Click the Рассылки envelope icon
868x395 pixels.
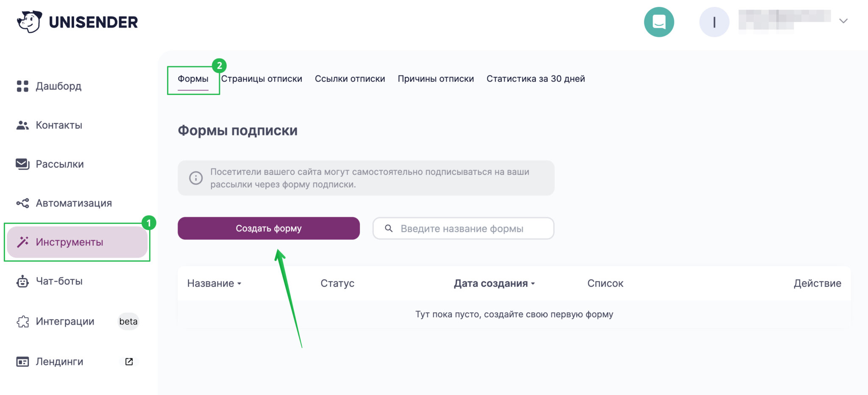coord(22,164)
